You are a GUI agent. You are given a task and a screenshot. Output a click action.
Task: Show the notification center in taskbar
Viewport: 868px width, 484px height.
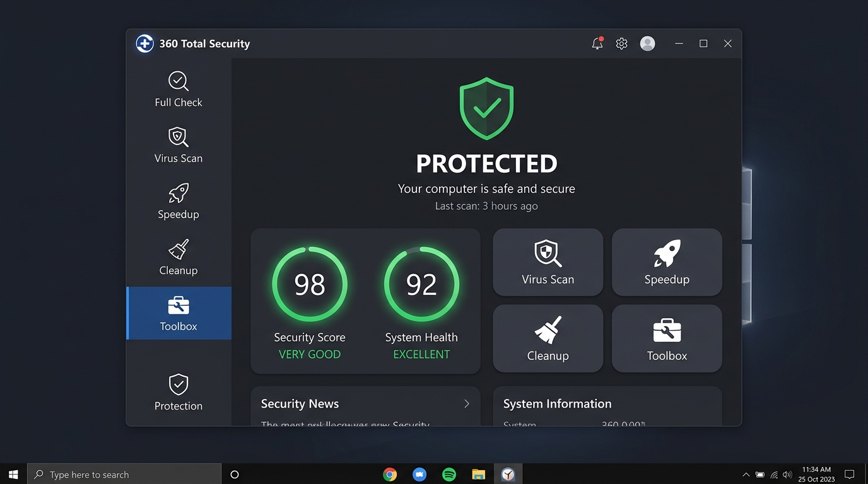(849, 474)
